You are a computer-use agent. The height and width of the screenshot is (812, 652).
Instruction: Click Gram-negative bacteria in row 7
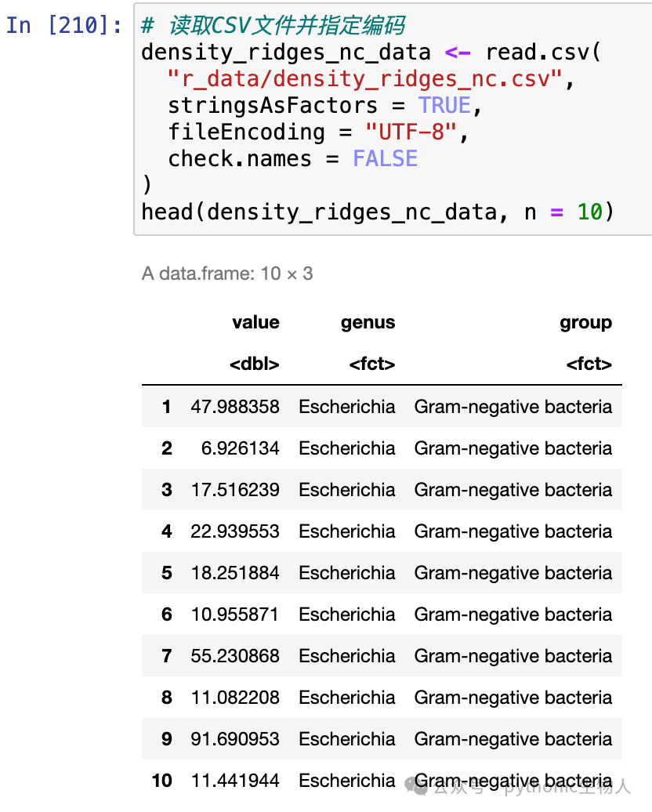513,656
